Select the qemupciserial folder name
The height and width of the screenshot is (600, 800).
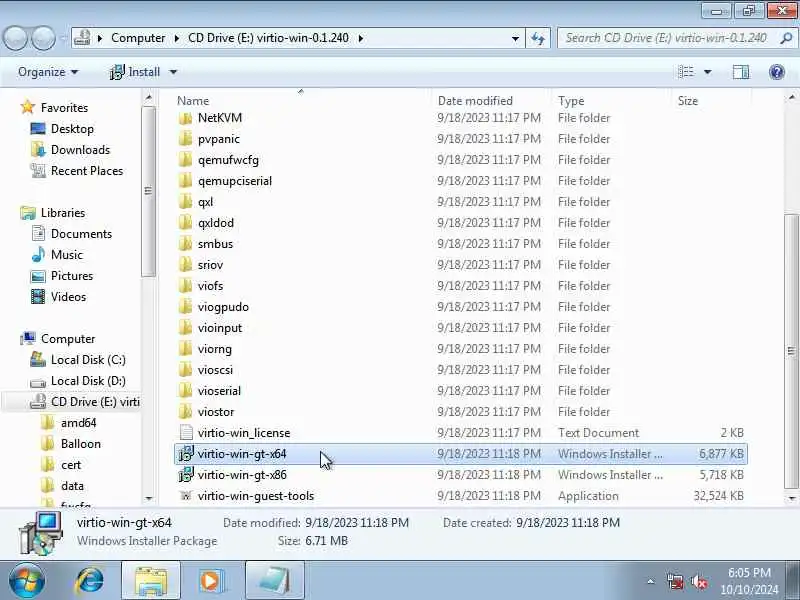[235, 181]
